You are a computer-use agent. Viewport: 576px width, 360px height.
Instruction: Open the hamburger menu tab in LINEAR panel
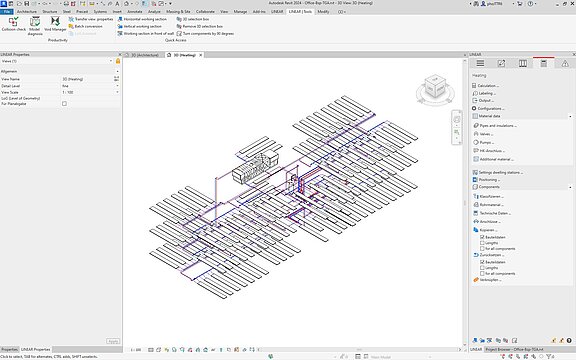click(480, 64)
